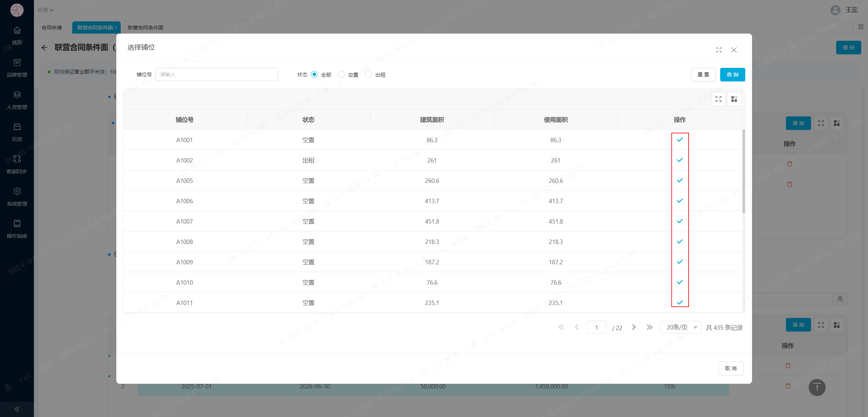The width and height of the screenshot is (868, 417).
Task: Click the 413.7 building area cell
Action: pyautogui.click(x=432, y=201)
